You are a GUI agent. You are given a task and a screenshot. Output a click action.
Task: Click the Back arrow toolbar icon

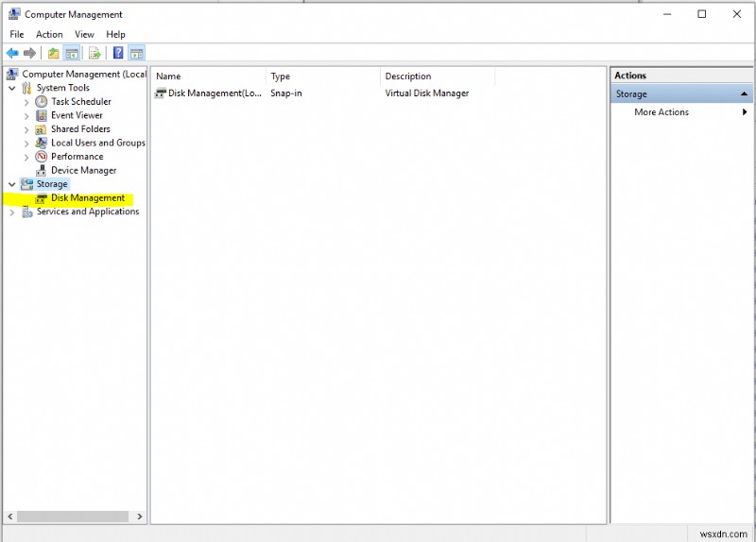click(x=12, y=53)
